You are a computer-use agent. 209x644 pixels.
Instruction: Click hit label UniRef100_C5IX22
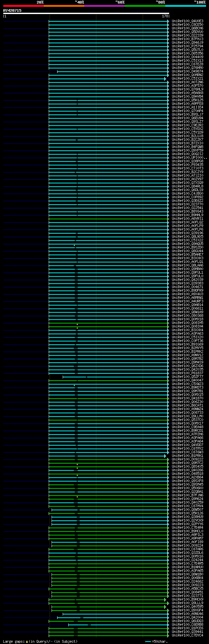(x=187, y=240)
